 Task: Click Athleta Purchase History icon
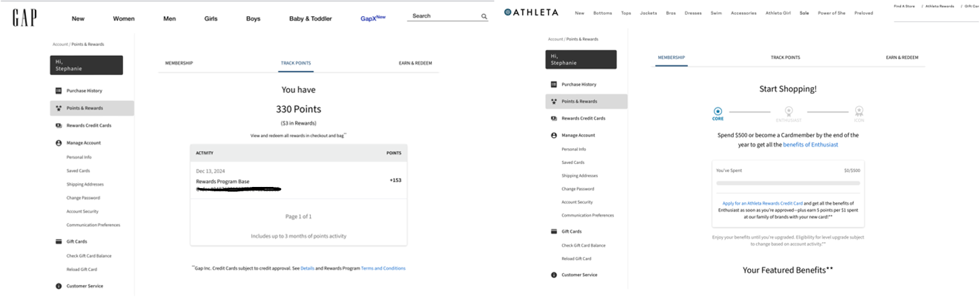click(554, 84)
